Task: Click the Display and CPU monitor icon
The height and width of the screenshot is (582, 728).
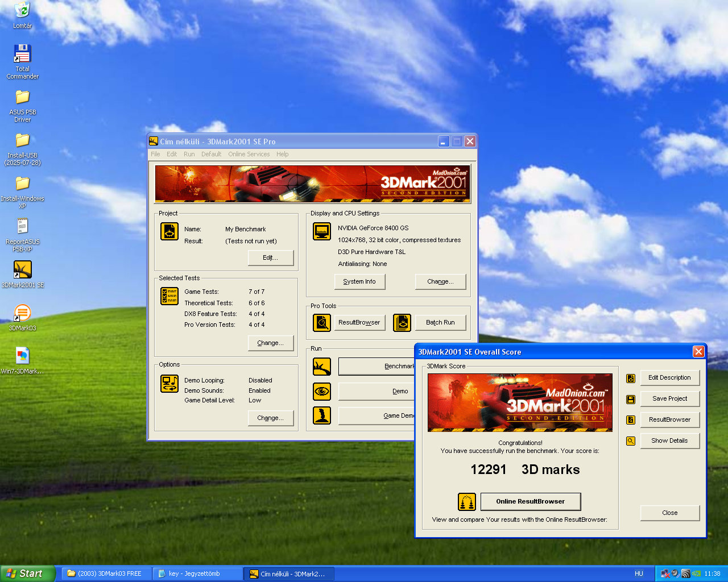Action: (322, 231)
